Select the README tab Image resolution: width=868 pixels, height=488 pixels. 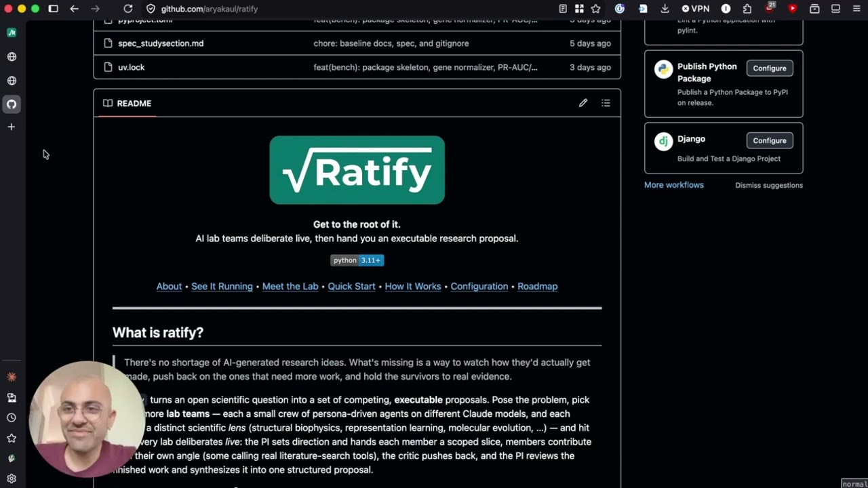click(x=127, y=104)
